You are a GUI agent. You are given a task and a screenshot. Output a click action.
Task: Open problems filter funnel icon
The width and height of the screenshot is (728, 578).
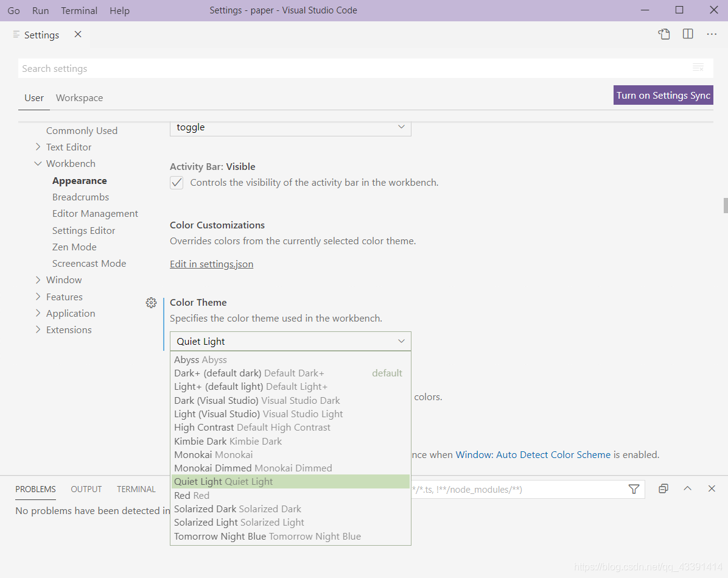tap(634, 489)
